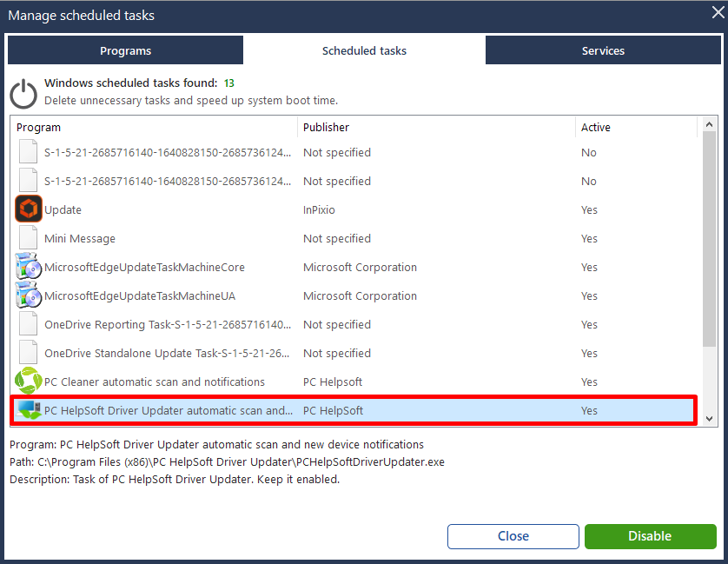Select the OneDrive Reporting Task entry

pos(168,325)
